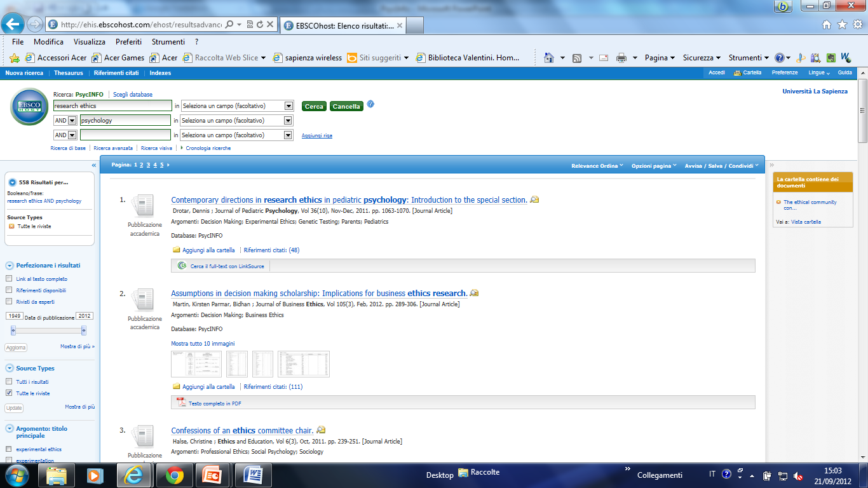This screenshot has height=488, width=868.
Task: Check experimental ethics subject checkbox
Action: [x=9, y=449]
